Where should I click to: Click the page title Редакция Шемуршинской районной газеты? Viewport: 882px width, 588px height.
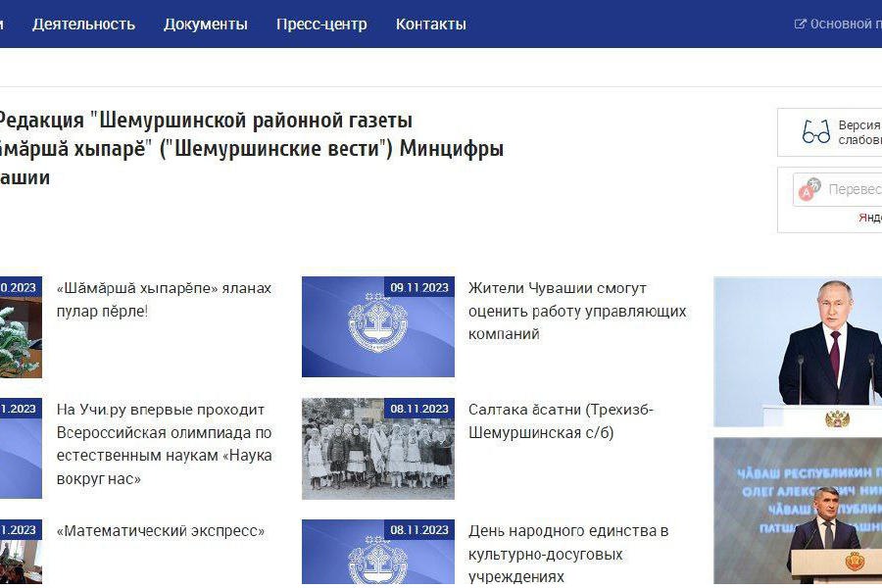coord(250,149)
